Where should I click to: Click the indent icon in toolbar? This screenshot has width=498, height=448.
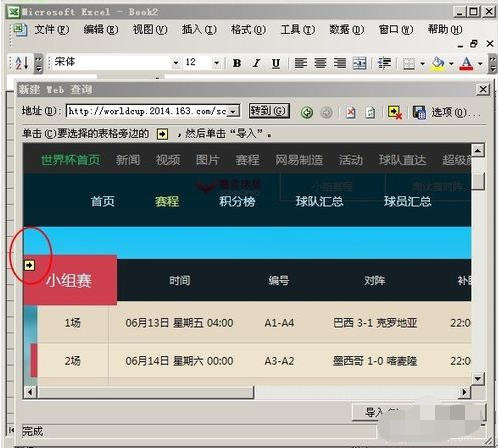384,63
